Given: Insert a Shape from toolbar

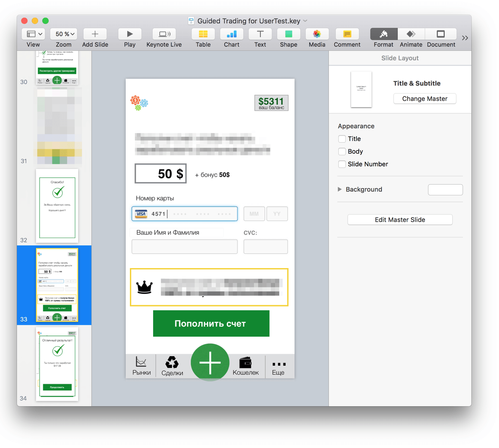Looking at the screenshot, I should [x=288, y=34].
